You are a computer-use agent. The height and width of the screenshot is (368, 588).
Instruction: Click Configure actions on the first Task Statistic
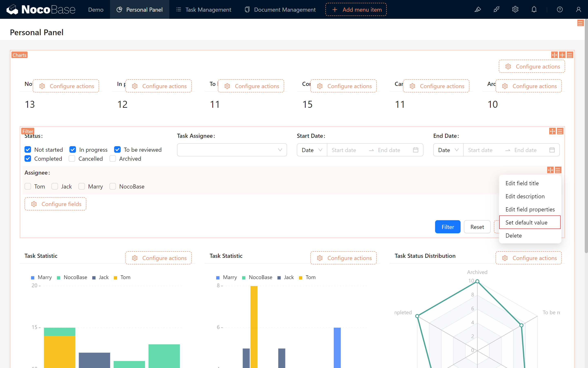(158, 258)
